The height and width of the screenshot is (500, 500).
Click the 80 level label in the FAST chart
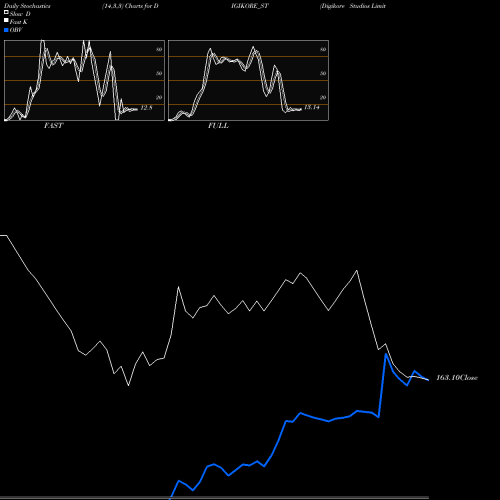pos(159,49)
